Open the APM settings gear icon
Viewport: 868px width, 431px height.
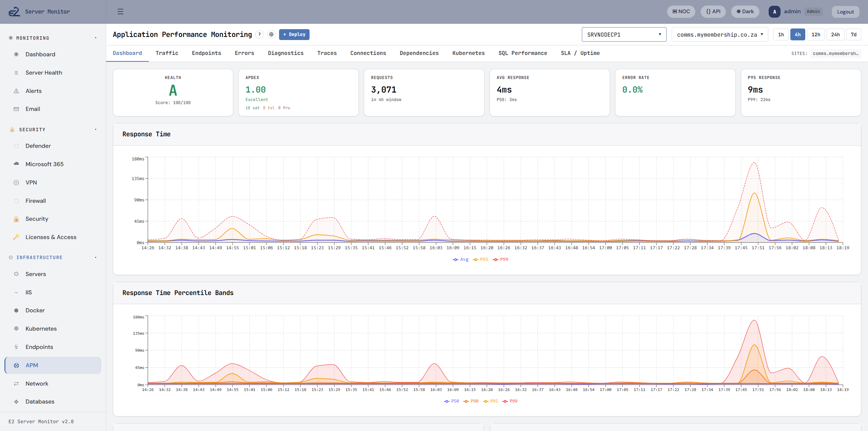pos(271,34)
